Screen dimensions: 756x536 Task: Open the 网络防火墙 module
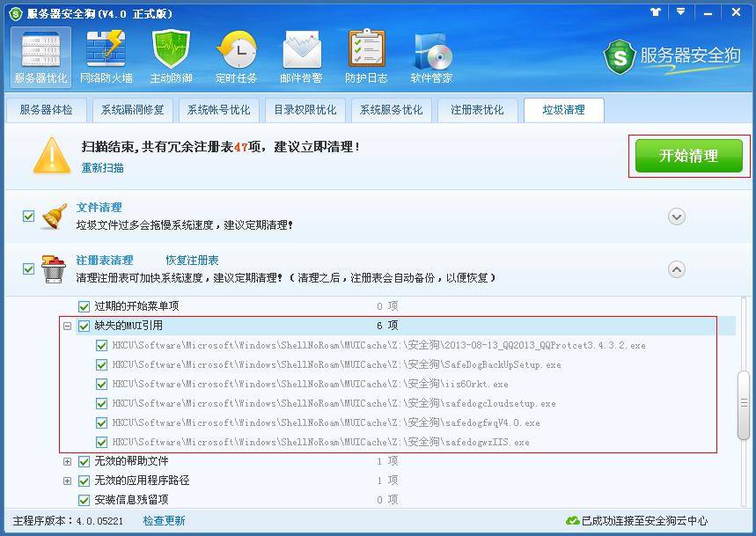click(x=105, y=55)
